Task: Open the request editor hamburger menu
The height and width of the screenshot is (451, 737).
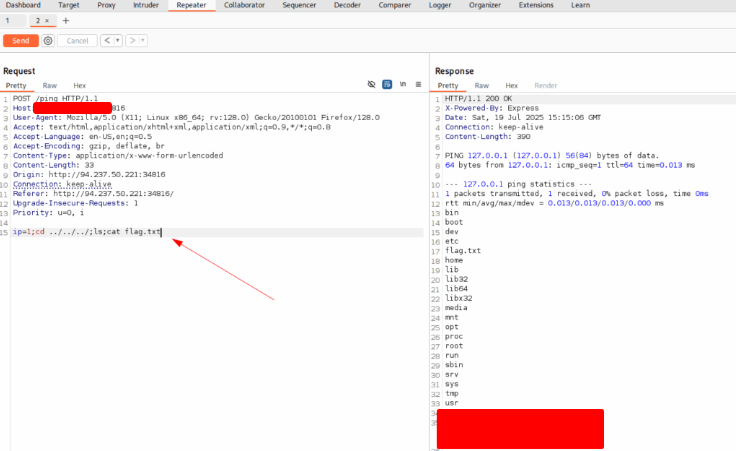Action: 418,85
